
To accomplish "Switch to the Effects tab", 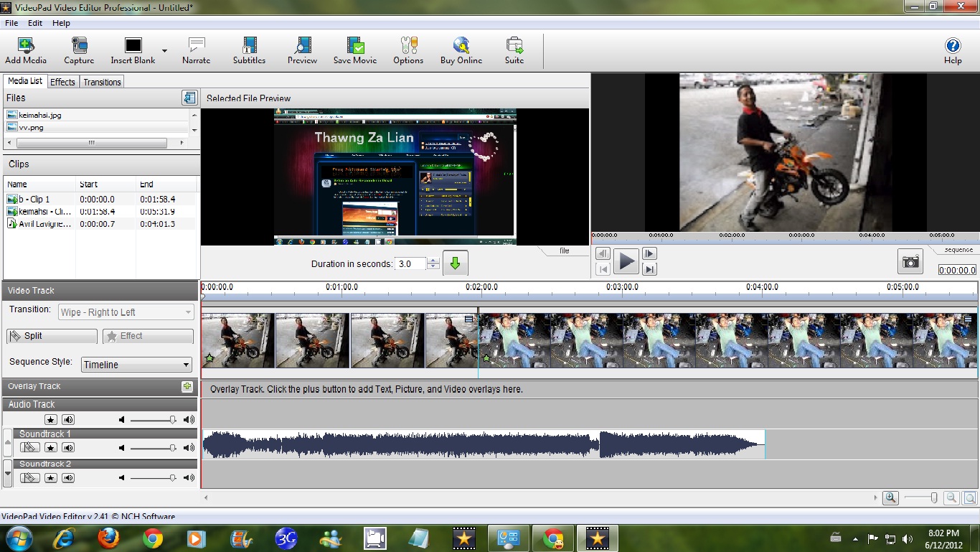I will coord(62,82).
